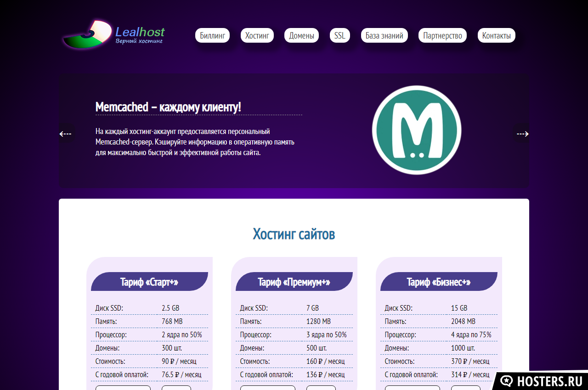Click the 1280 MB memory value
The image size is (588, 390).
tap(318, 321)
